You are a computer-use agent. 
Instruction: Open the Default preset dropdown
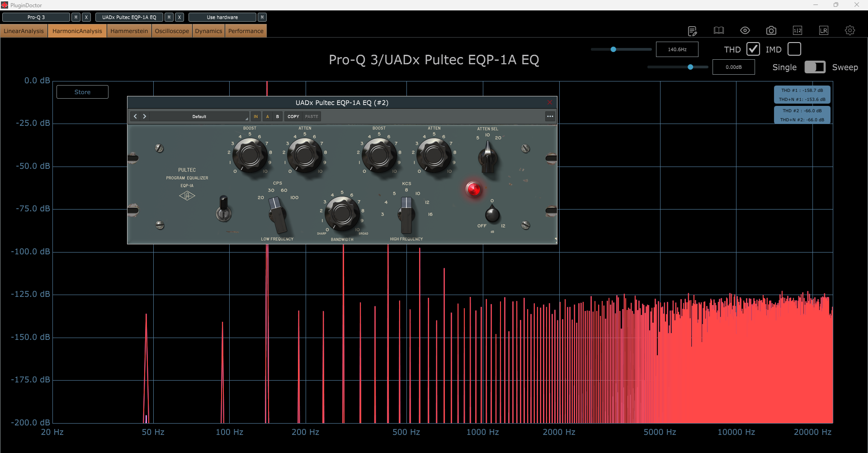tap(199, 116)
